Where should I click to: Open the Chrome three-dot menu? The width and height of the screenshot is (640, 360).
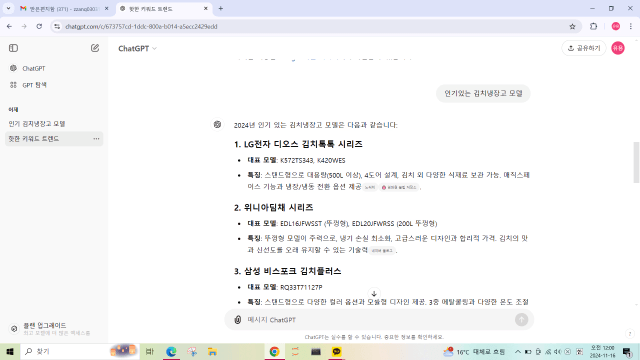coord(631,27)
